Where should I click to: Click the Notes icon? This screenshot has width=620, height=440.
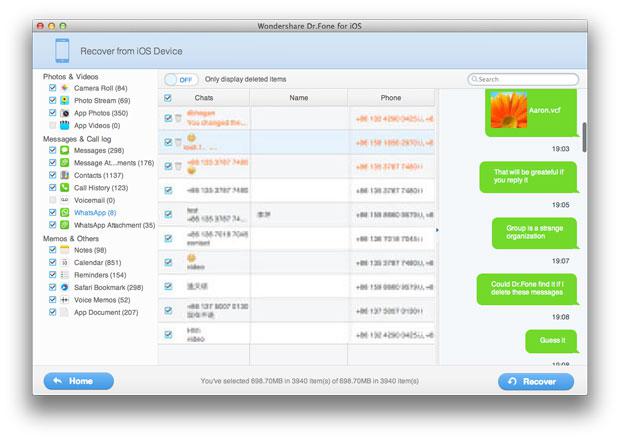64,250
